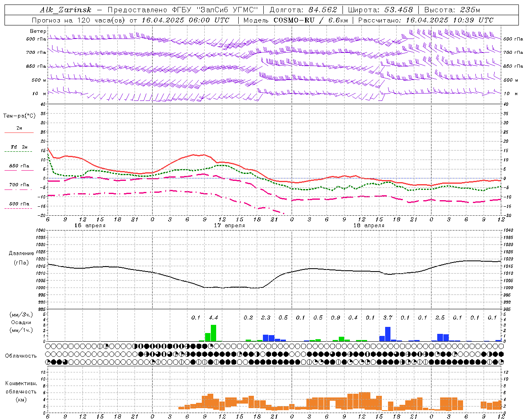
Task: Select the computed time 16.04.2025 10:39 UTC
Action: (449, 20)
